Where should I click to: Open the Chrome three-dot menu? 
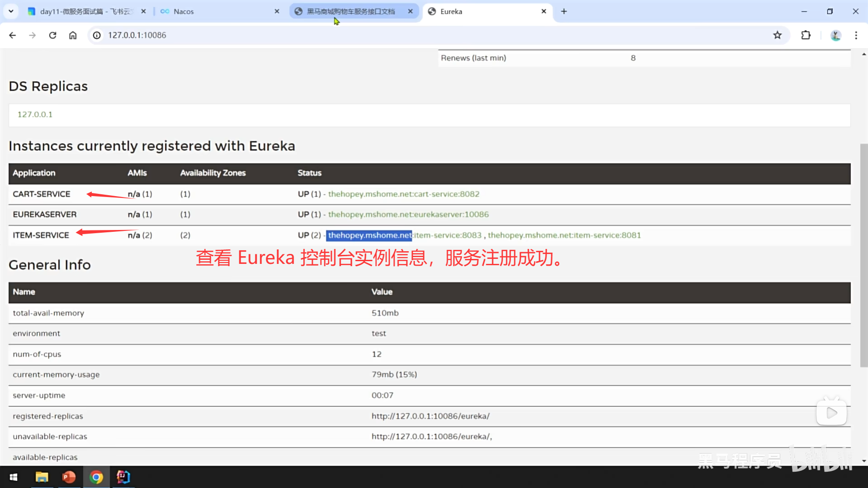856,35
